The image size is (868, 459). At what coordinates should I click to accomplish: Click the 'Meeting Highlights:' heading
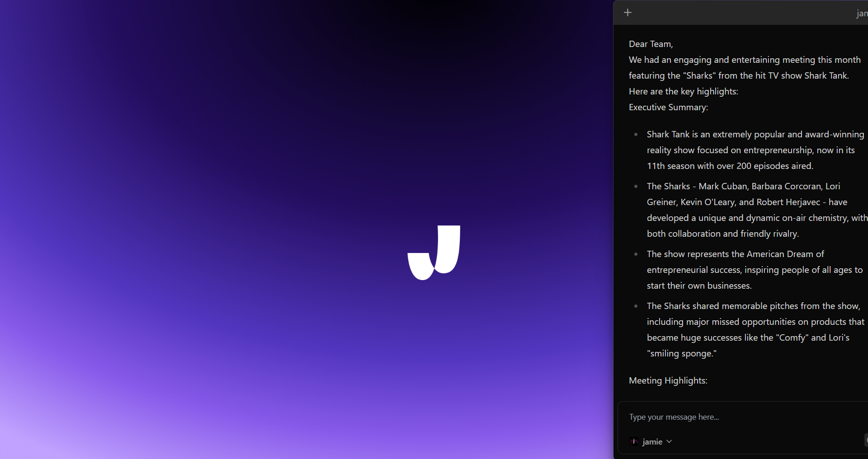[668, 380]
